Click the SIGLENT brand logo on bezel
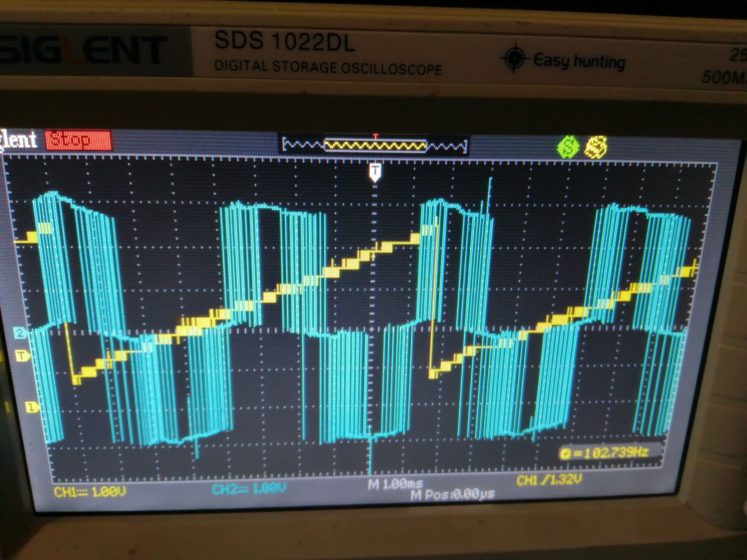This screenshot has width=747, height=560. [x=84, y=50]
